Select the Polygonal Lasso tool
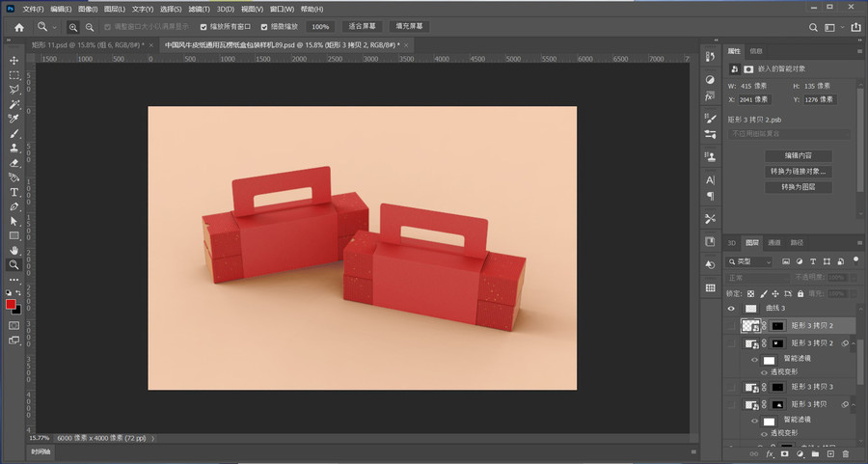The image size is (868, 464). [14, 90]
